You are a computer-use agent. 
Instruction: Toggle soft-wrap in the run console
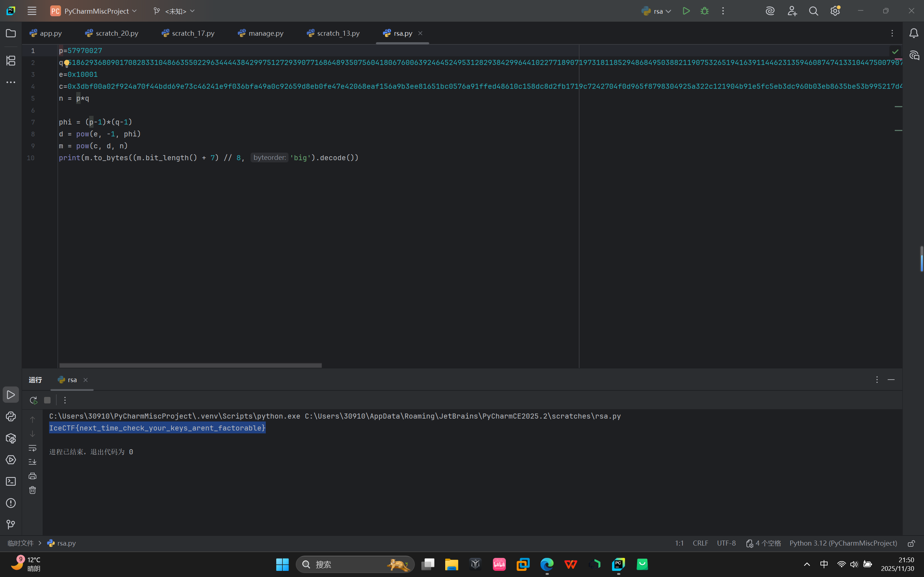tap(32, 447)
